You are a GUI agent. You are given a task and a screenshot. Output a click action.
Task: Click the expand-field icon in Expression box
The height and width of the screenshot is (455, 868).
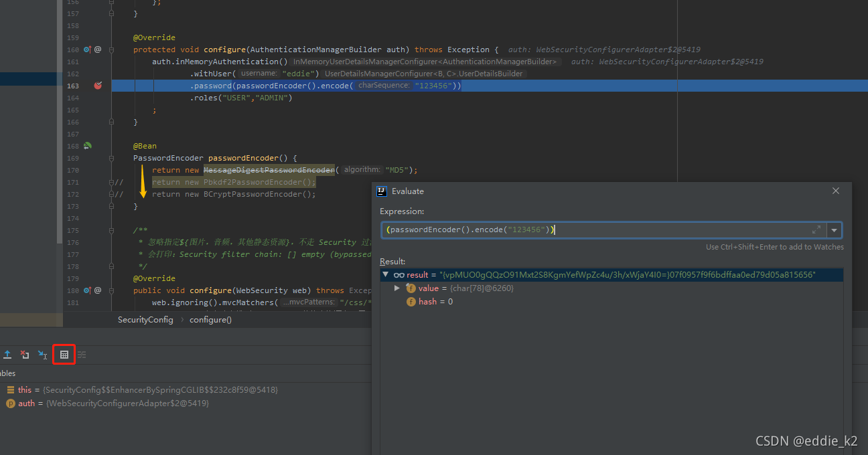816,230
